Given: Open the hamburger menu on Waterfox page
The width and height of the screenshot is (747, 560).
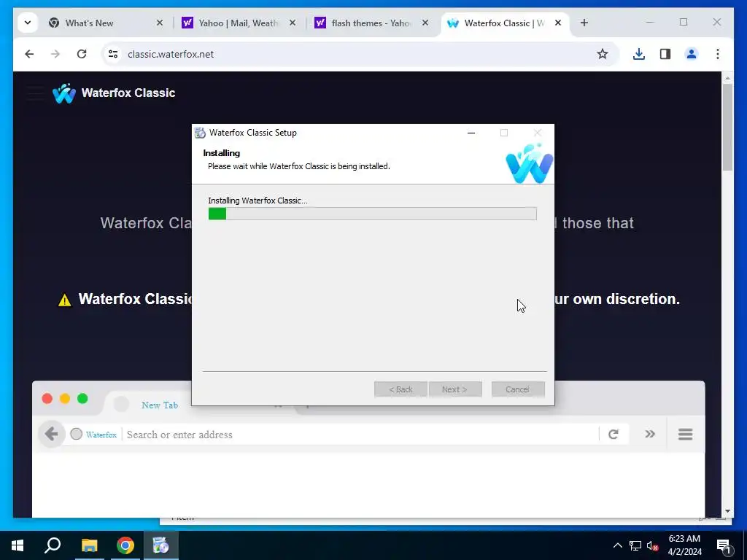Looking at the screenshot, I should point(35,93).
